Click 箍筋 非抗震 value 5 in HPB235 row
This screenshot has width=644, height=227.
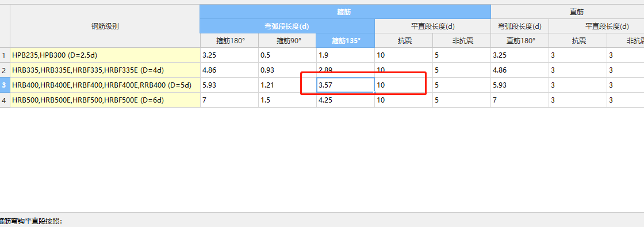tap(462, 55)
